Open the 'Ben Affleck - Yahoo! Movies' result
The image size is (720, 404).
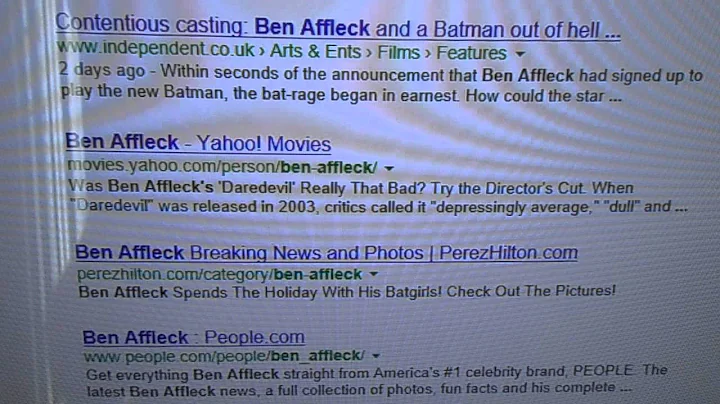point(198,143)
